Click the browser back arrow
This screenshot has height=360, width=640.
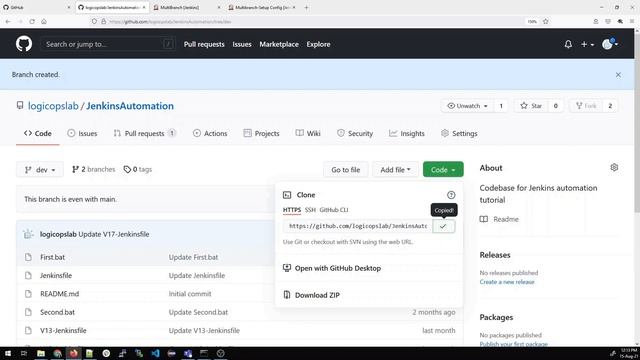[8, 21]
